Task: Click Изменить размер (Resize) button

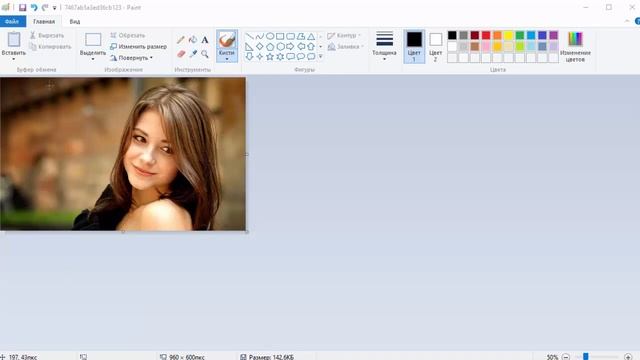Action: pos(138,47)
